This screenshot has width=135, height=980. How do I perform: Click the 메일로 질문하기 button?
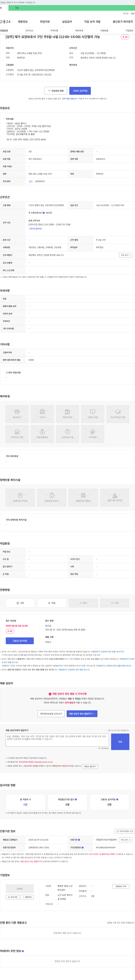point(90,767)
